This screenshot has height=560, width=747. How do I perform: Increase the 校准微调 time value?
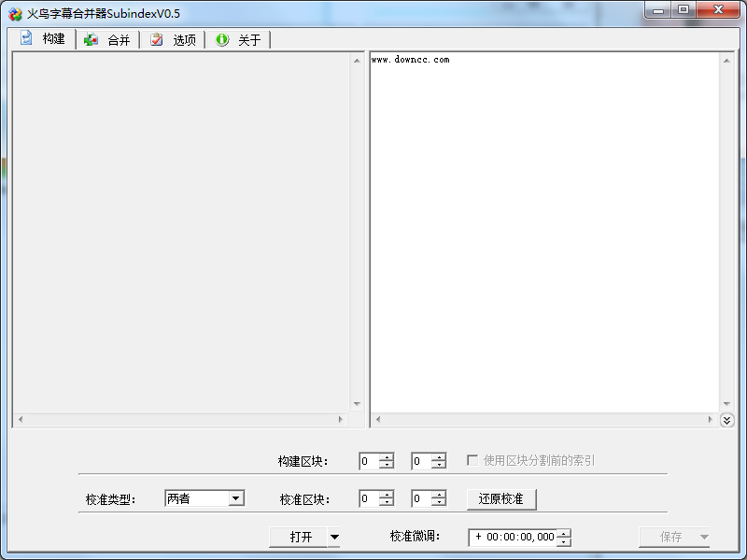click(563, 533)
